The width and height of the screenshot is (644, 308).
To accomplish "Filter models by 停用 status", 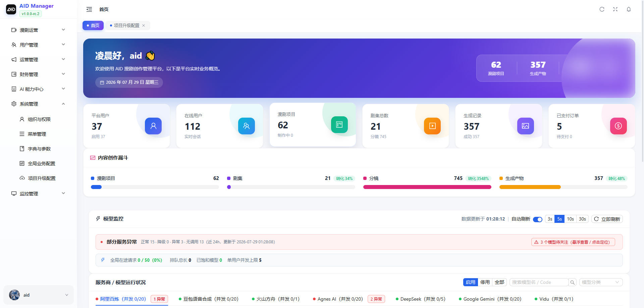I will [485, 283].
